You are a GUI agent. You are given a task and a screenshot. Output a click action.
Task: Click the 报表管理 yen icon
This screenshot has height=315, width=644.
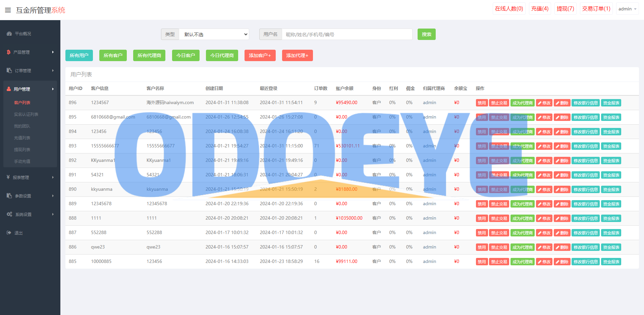point(8,177)
